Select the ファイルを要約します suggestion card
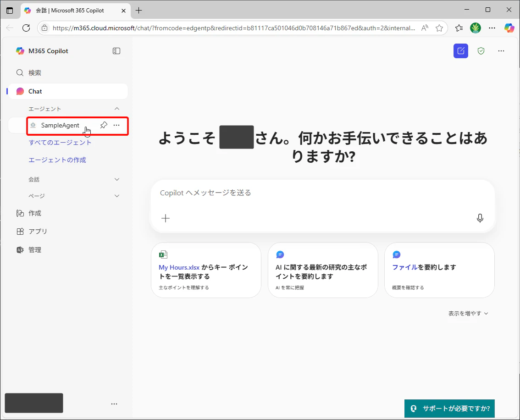The image size is (520, 420). click(439, 270)
